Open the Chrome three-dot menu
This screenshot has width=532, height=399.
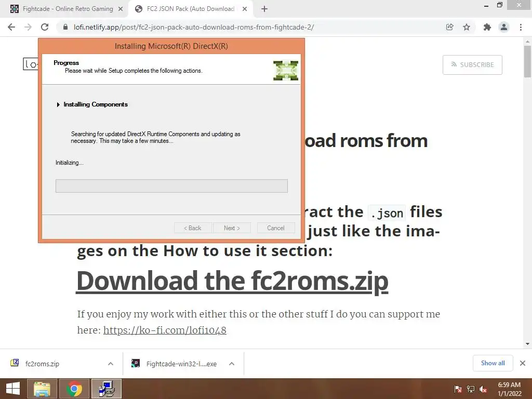point(521,27)
